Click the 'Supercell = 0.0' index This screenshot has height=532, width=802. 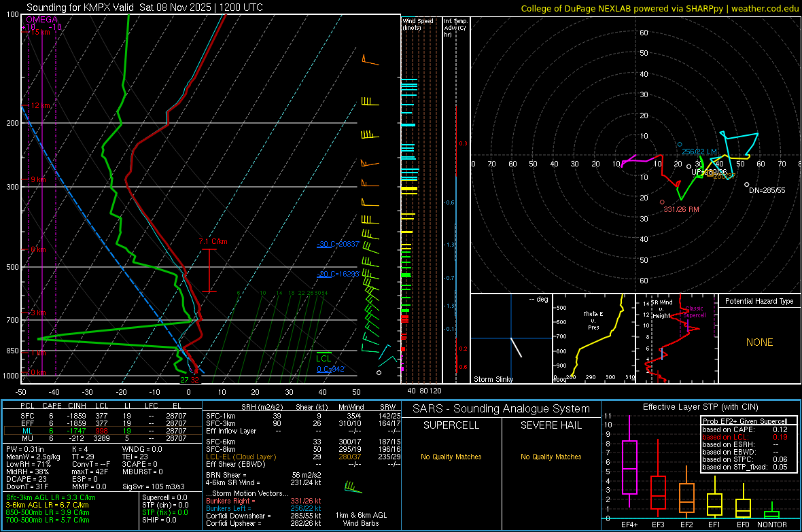click(164, 497)
